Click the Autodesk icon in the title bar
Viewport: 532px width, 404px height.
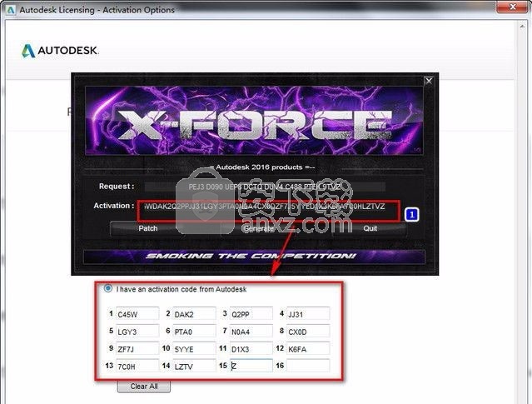(11, 10)
